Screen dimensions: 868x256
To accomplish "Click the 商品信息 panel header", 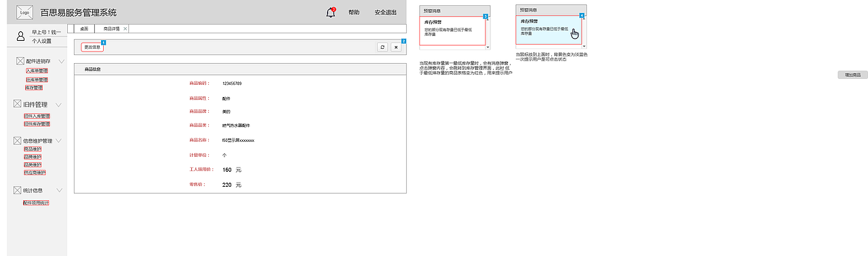I will coord(240,69).
